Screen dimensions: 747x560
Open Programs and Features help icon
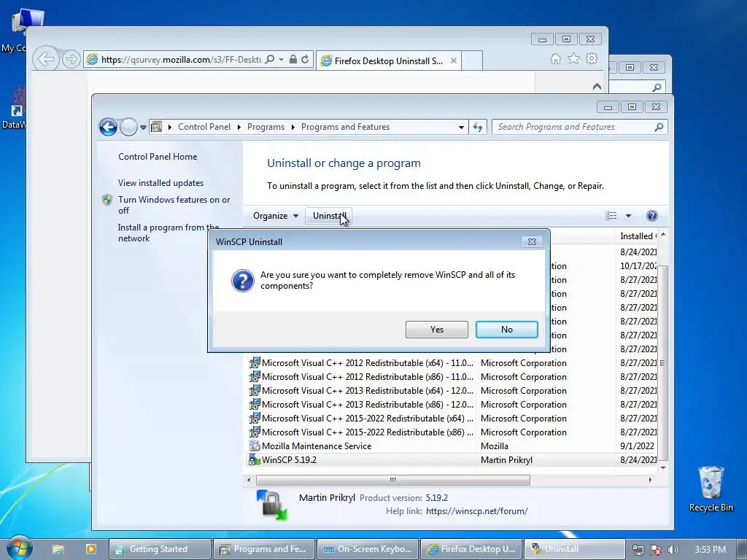point(651,216)
